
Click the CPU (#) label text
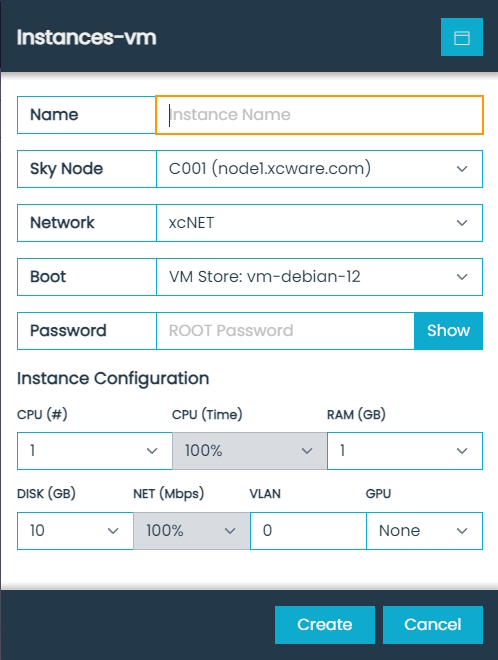click(x=42, y=415)
